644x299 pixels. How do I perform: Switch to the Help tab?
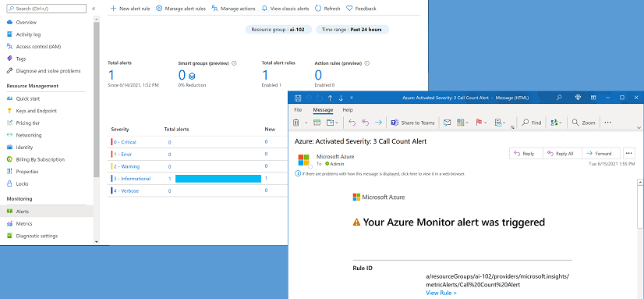pos(348,110)
